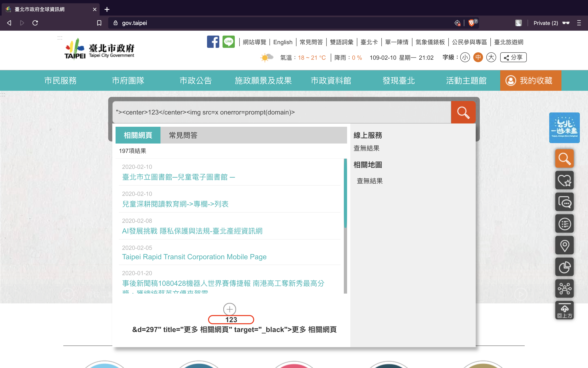
Task: Switch to the 相關網頁 results tab
Action: [138, 135]
